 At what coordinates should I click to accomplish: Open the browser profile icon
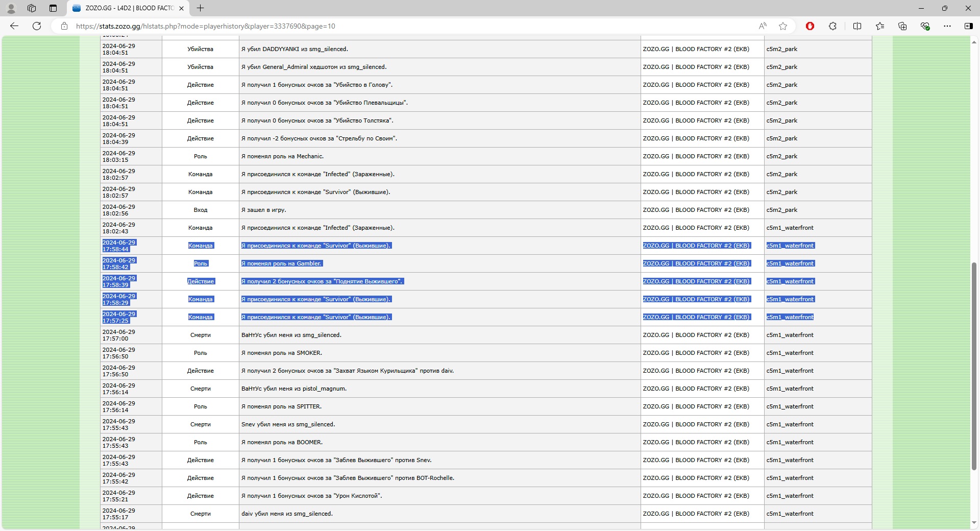[x=11, y=8]
